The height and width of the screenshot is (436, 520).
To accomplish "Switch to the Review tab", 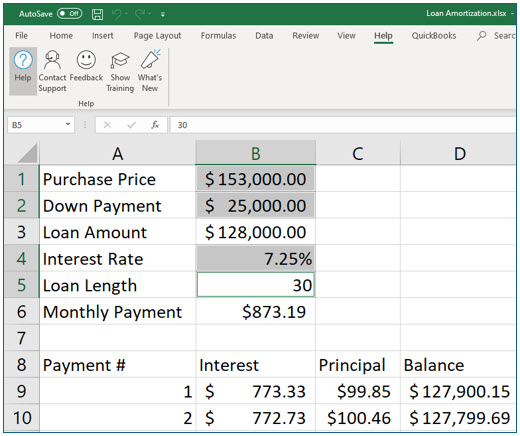I will point(306,35).
